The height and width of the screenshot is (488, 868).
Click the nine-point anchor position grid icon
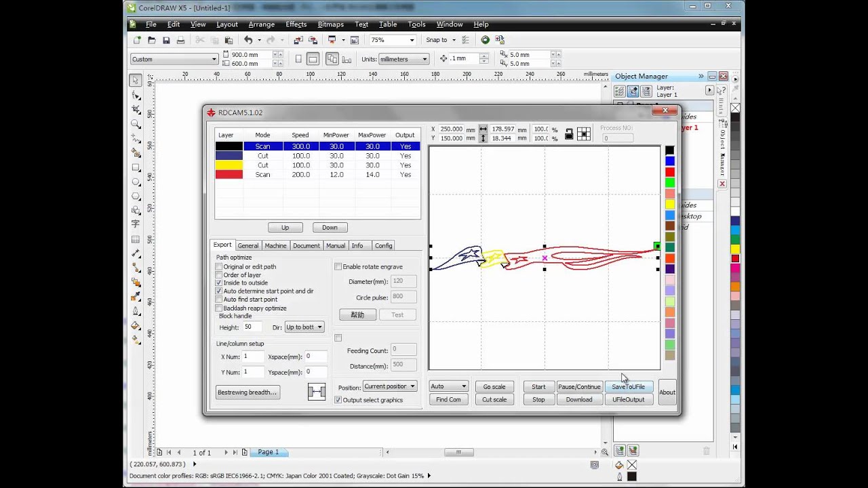coord(584,134)
